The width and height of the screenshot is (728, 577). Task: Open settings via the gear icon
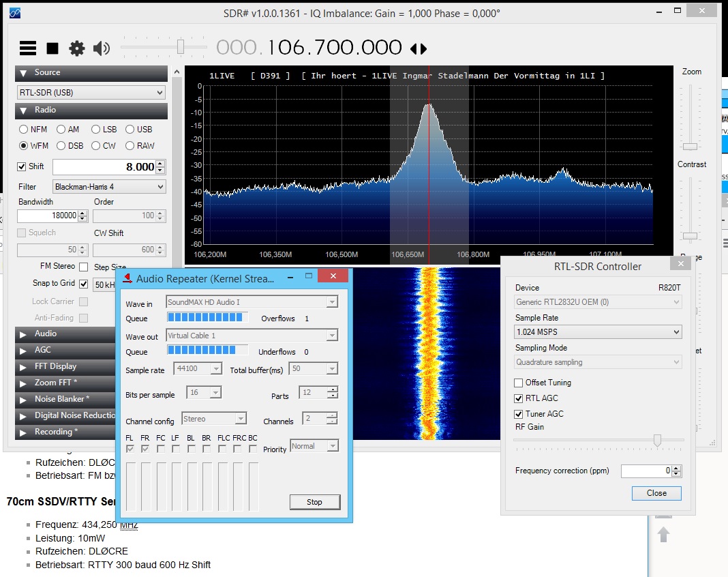point(77,48)
